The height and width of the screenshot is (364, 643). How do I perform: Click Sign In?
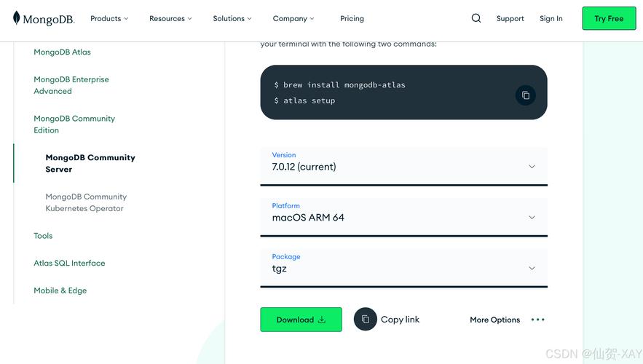pos(551,18)
